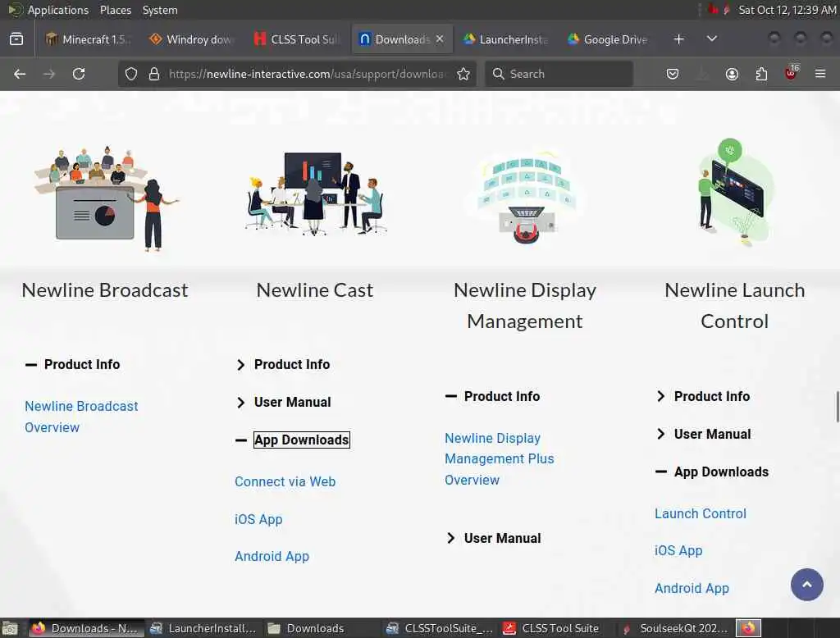The width and height of the screenshot is (840, 638).
Task: Switch to the Minecraft 1.5 tab
Action: (87, 39)
